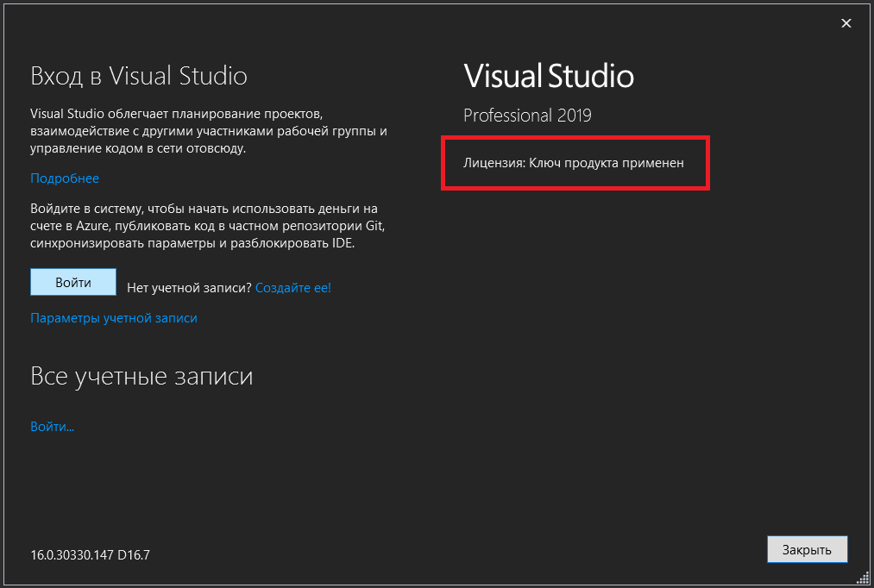Viewport: 874px width, 588px height.
Task: Click the Закрыть button
Action: (807, 549)
